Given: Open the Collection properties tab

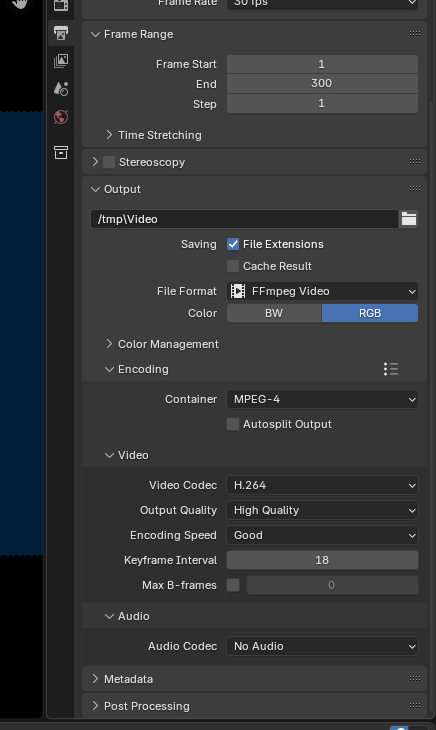Looking at the screenshot, I should click(61, 152).
